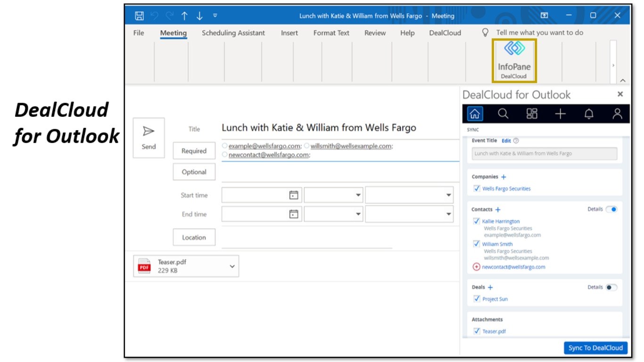
Task: Click the plus add icon in DealCloud navbar
Action: point(560,114)
